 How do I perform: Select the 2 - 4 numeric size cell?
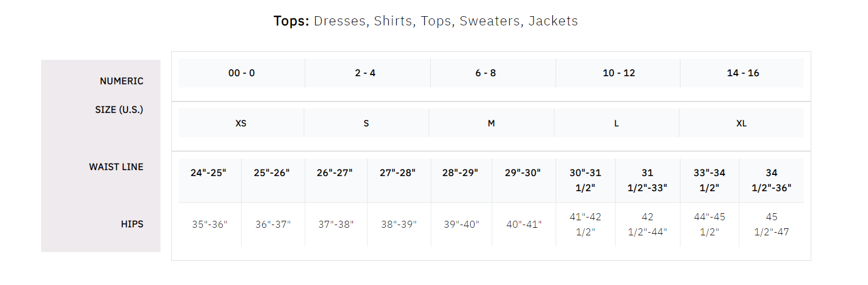click(365, 73)
